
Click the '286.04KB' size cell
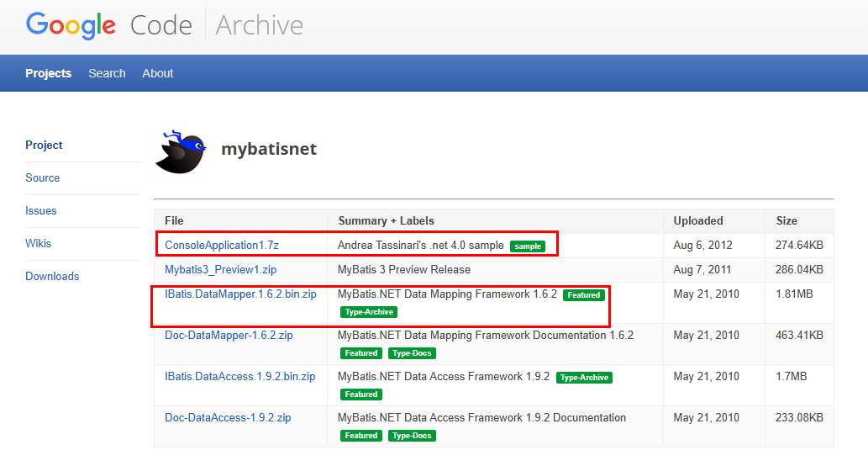(799, 269)
